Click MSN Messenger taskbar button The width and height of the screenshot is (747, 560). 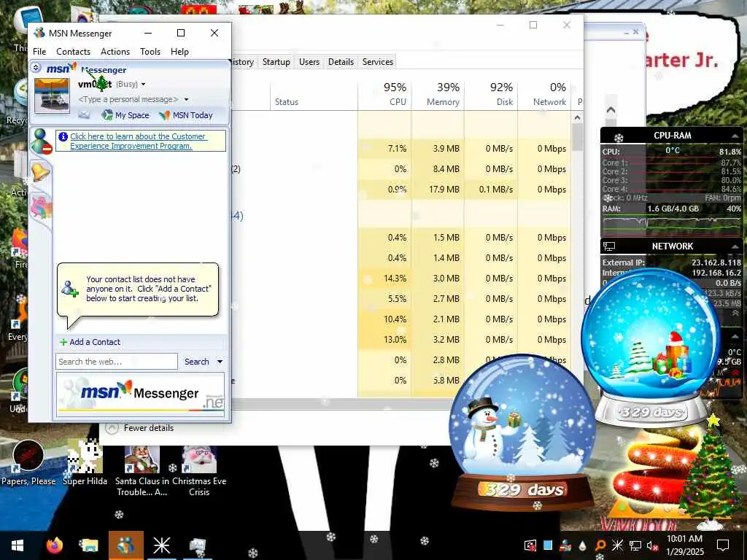tap(125, 545)
